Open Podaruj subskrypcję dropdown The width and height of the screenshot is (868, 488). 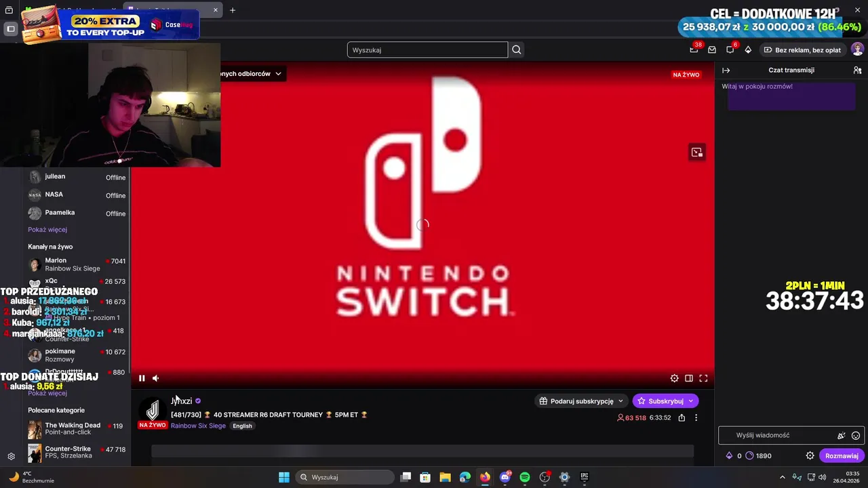point(581,401)
